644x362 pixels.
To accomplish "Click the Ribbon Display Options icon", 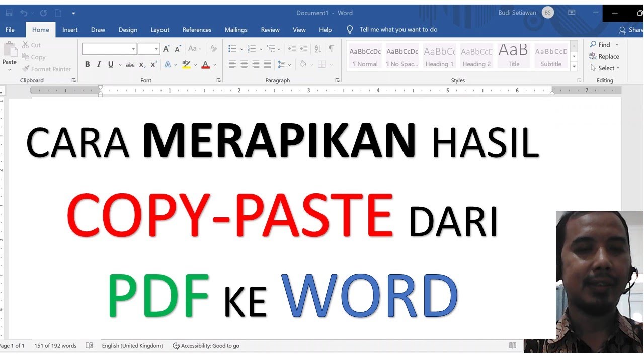I will [x=572, y=13].
